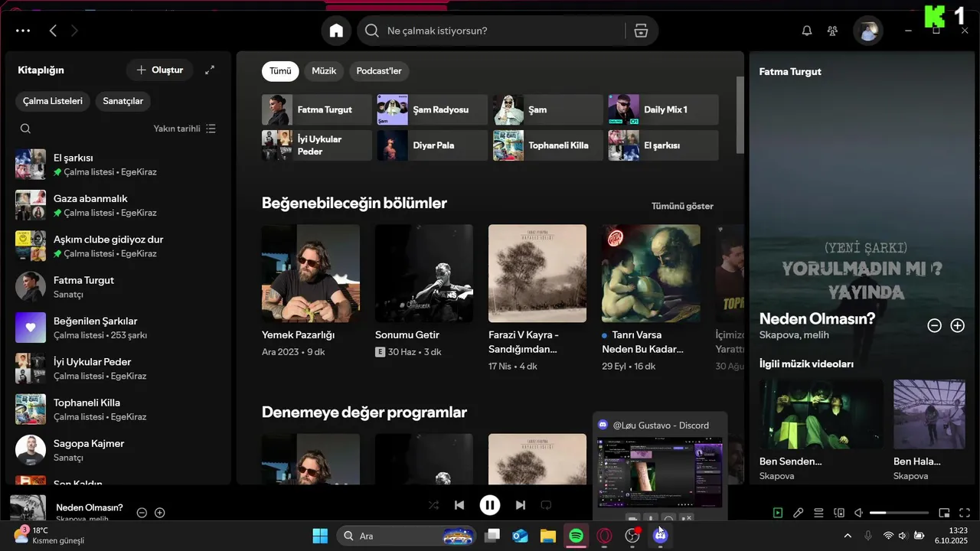This screenshot has height=551, width=980.
Task: Open the Diyar Pala shortcut tile
Action: [433, 145]
